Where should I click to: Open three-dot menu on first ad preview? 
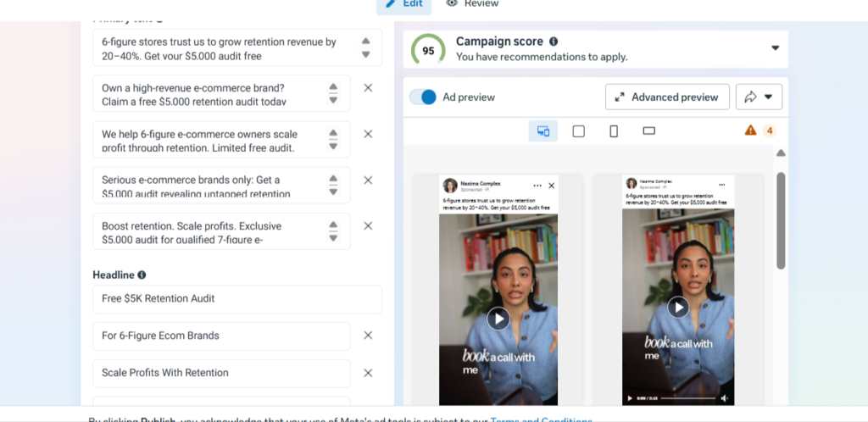[x=537, y=186]
